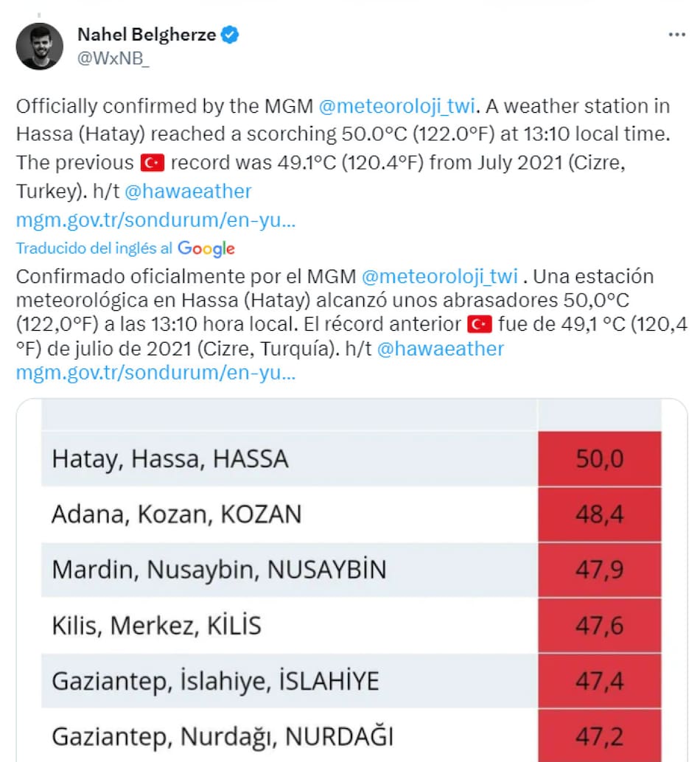Click the Google logo in translation notice
This screenshot has height=762, width=700.
pyautogui.click(x=206, y=248)
